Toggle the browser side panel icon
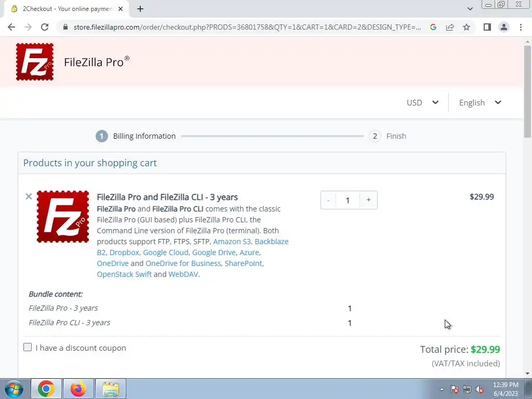 coord(487,27)
